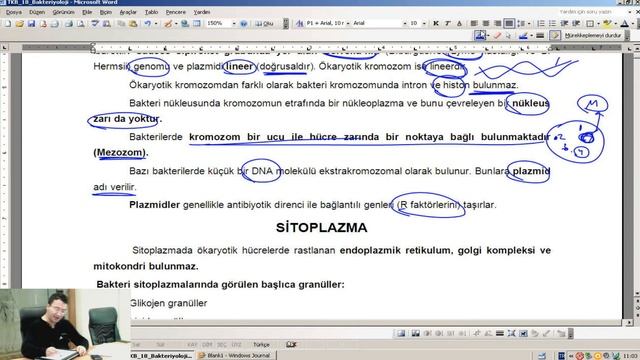Click the Print icon in the toolbar
This screenshot has height=360, width=640.
click(x=69, y=24)
